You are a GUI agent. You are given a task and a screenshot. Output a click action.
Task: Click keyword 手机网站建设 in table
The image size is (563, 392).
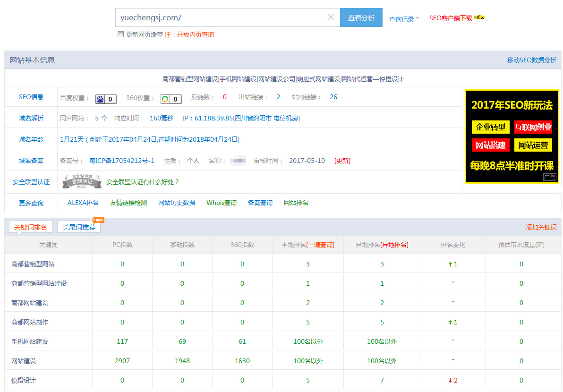(30, 342)
